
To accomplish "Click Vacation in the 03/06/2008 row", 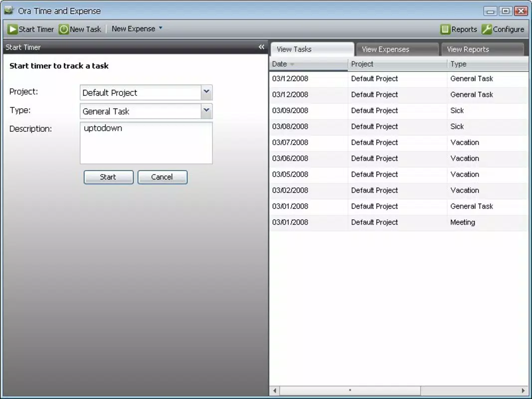I will pos(465,159).
